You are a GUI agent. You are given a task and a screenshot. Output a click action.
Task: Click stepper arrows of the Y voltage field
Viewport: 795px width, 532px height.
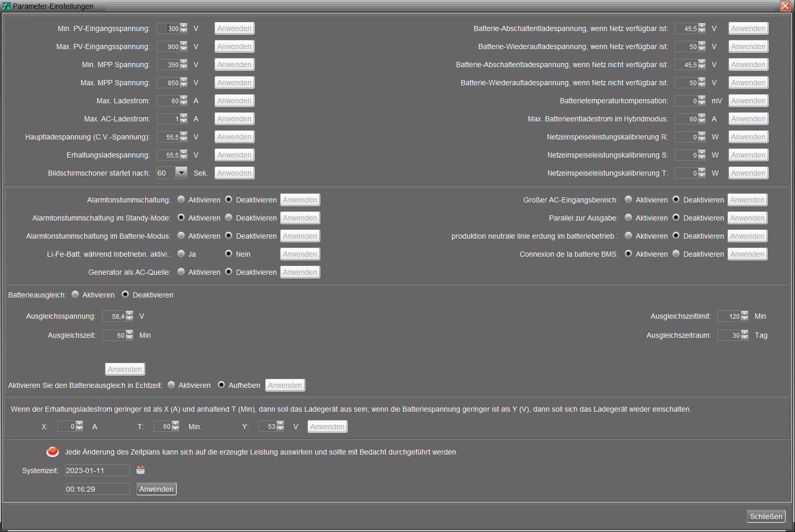[280, 426]
